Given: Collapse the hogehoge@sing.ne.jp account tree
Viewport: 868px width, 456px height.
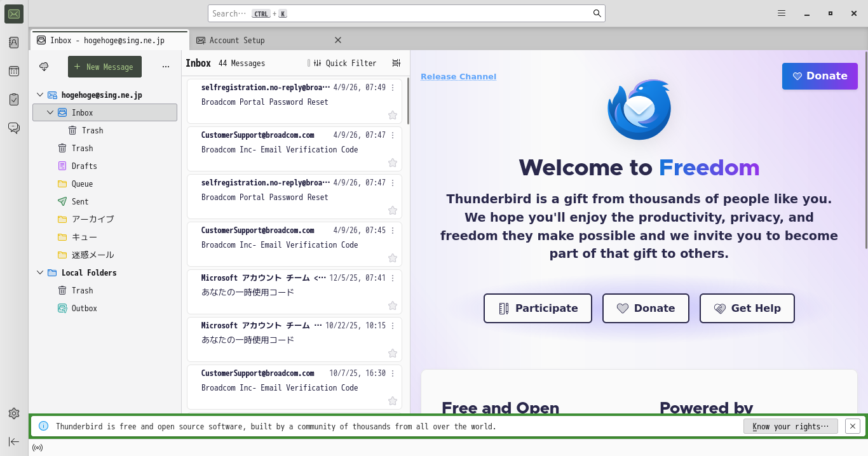Looking at the screenshot, I should (40, 95).
